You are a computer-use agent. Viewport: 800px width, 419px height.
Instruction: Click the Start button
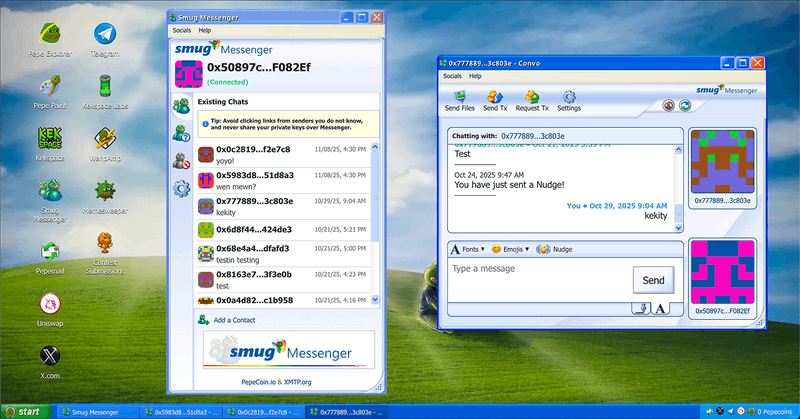click(26, 412)
